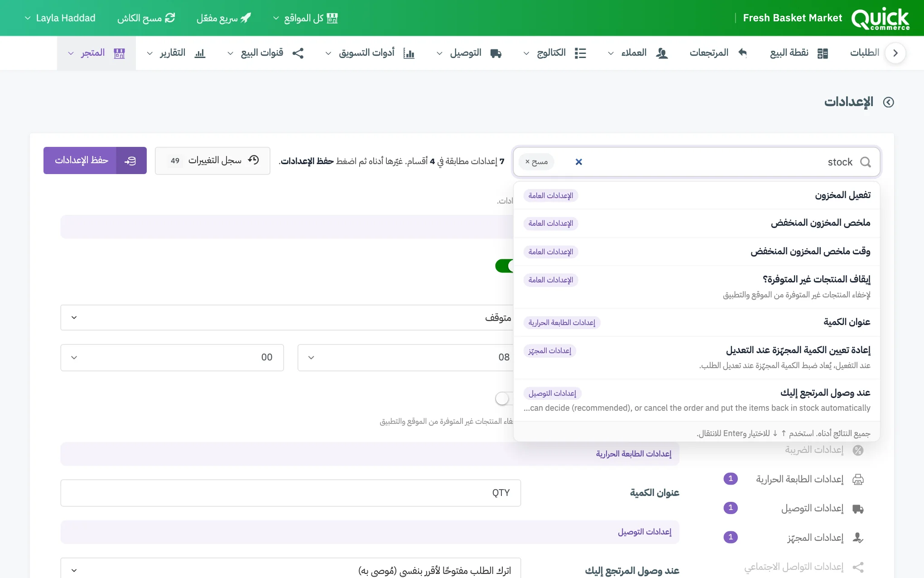Screen dimensions: 924x578
Task: Select the عنوان الكمية search result
Action: click(x=697, y=322)
